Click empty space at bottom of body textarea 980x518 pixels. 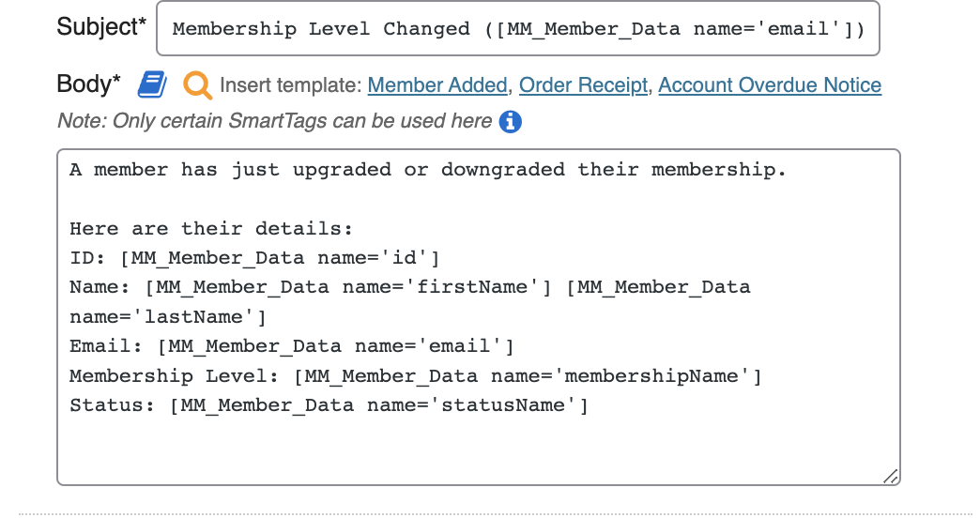pyautogui.click(x=469, y=450)
